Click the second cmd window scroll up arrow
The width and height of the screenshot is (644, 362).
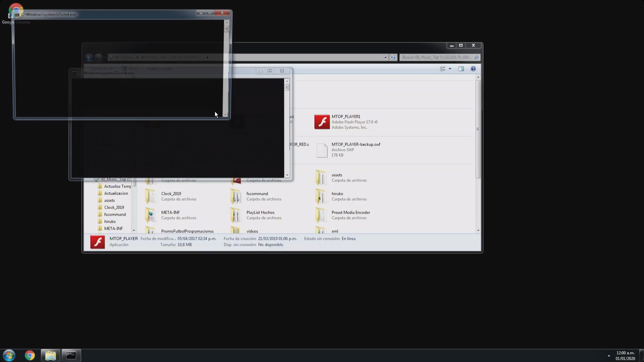(287, 81)
